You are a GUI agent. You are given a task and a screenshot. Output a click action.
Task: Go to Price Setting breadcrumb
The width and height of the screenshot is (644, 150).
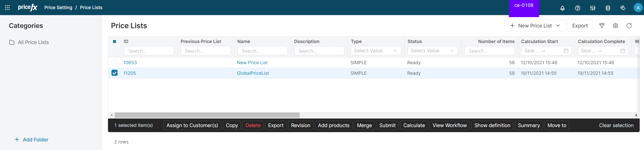[x=58, y=8]
